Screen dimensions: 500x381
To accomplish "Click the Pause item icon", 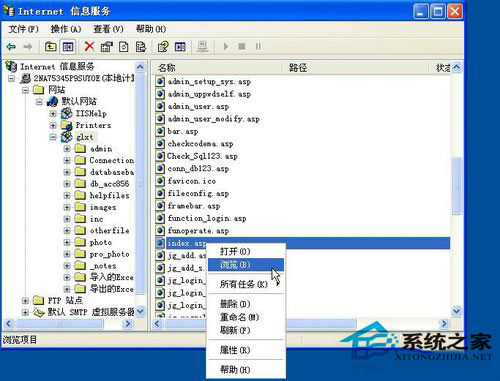I will pos(258,46).
